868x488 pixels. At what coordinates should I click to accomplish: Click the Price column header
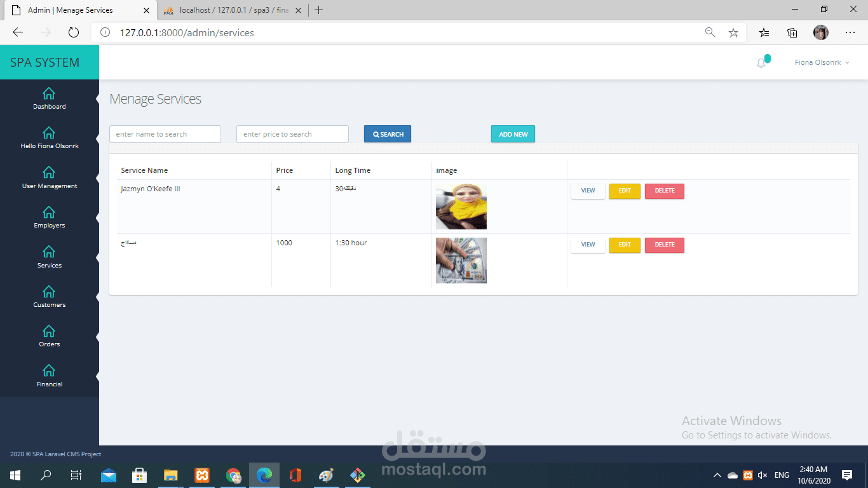point(285,170)
